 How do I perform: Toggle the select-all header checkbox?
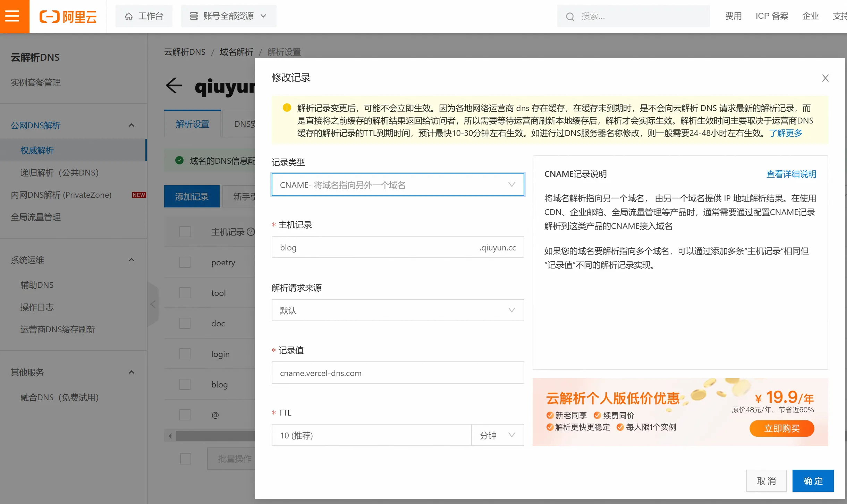(x=185, y=232)
